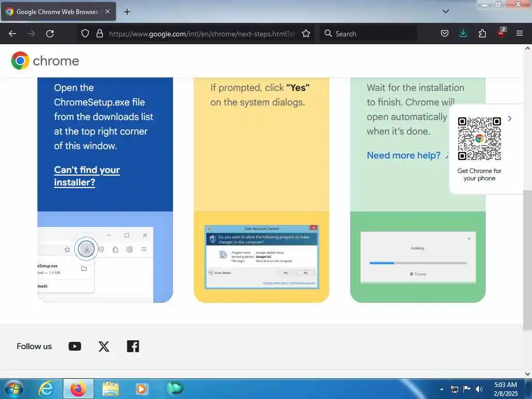Open the extensions puzzle icon
This screenshot has width=532, height=399.
(482, 34)
